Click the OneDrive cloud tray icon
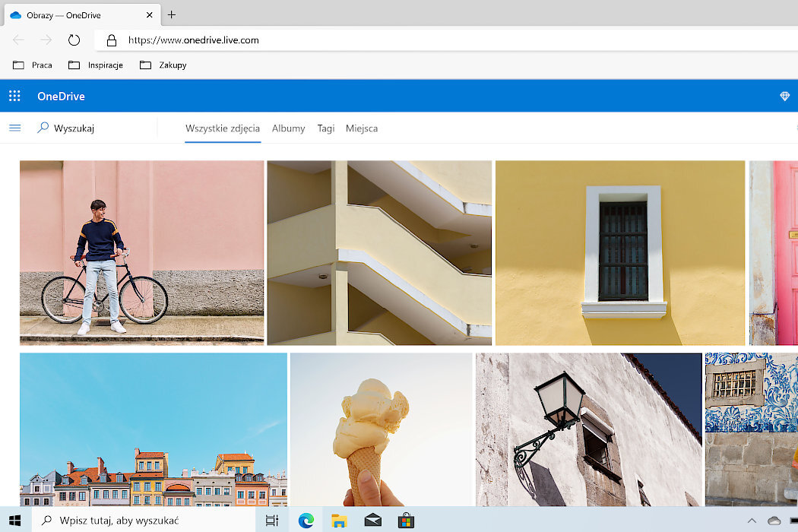Screen dimensions: 798x532 [x=774, y=521]
